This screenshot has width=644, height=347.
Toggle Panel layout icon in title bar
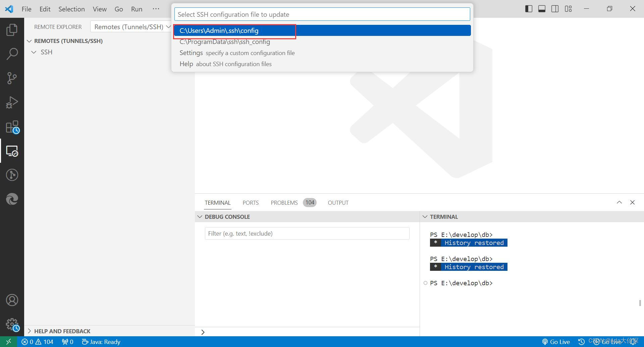[542, 9]
